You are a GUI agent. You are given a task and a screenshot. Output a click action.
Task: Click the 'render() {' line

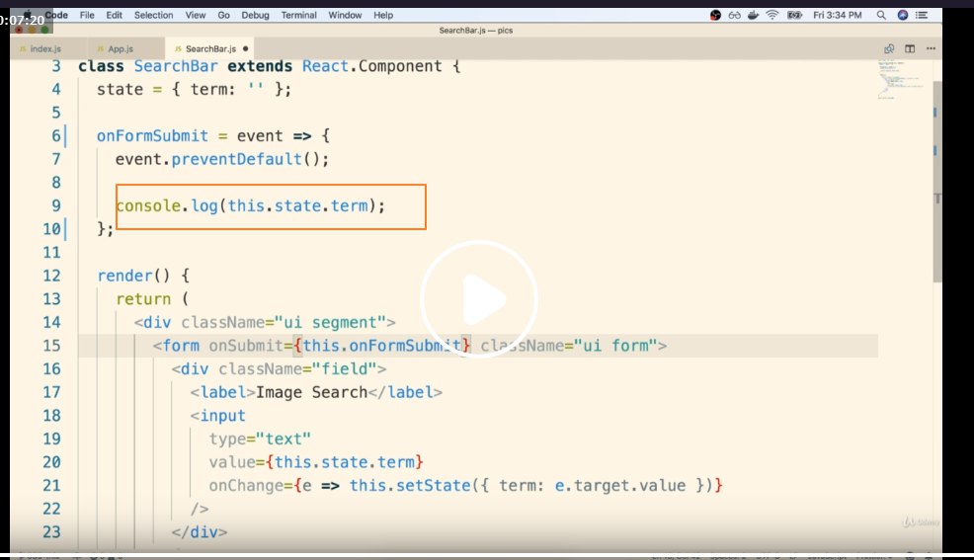143,276
